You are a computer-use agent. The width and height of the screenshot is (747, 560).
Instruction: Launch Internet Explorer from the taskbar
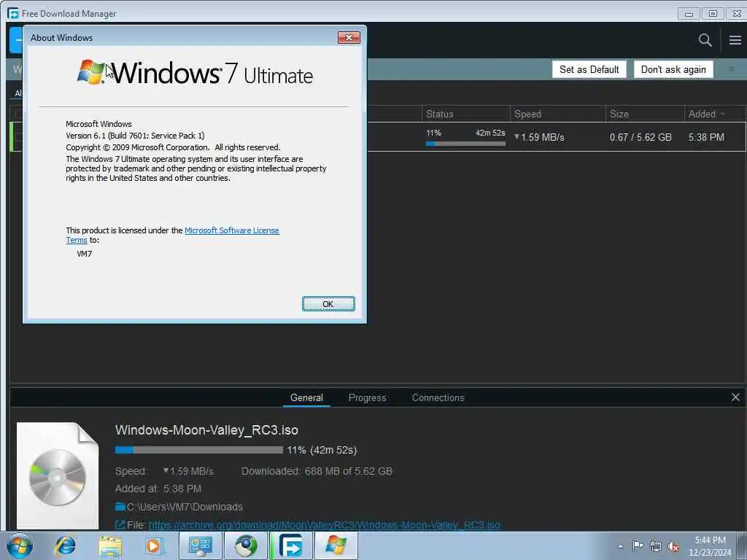click(x=65, y=545)
